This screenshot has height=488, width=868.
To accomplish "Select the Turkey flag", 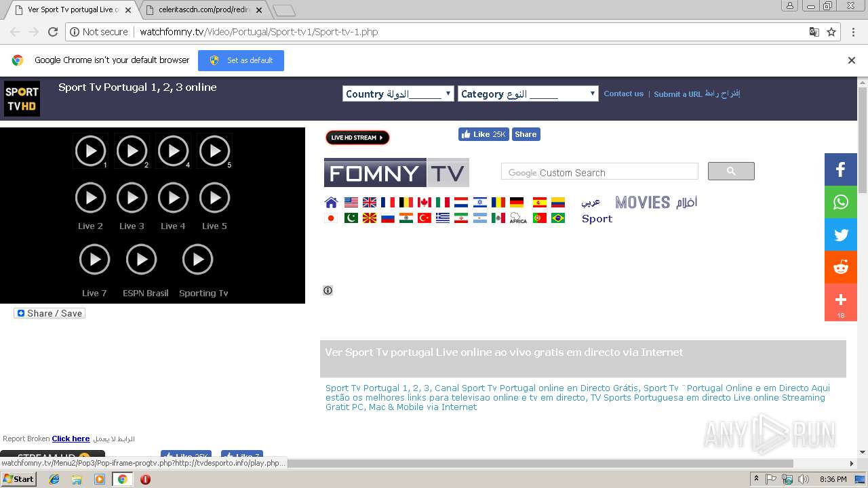I will click(425, 218).
